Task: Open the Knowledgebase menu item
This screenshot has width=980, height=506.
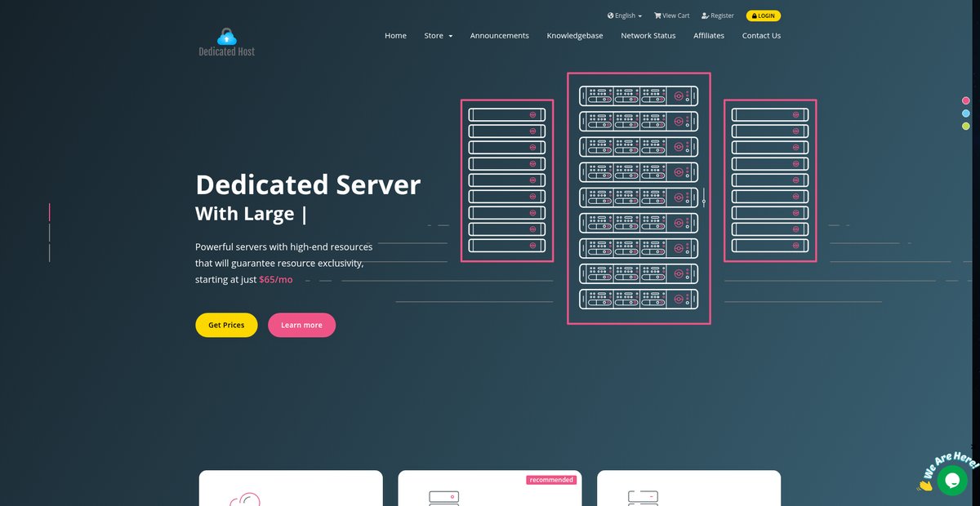Action: [575, 36]
